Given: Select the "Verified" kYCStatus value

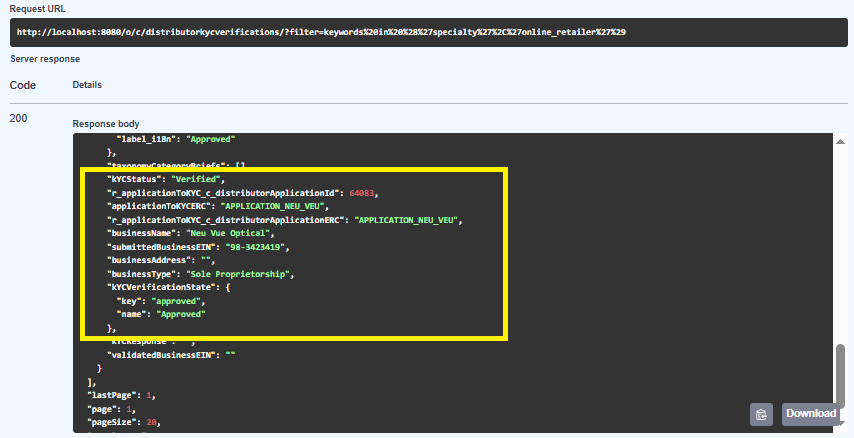Looking at the screenshot, I should pos(196,179).
